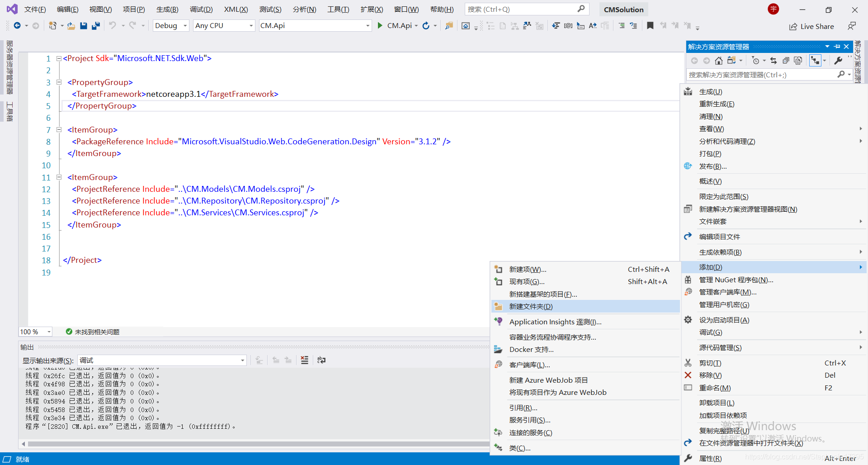The image size is (868, 465).
Task: Open the 文件(F) menu
Action: (35, 9)
